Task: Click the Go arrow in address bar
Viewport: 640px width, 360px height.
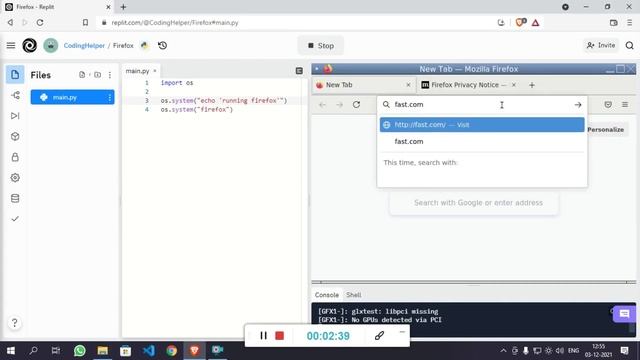Action: 578,105
